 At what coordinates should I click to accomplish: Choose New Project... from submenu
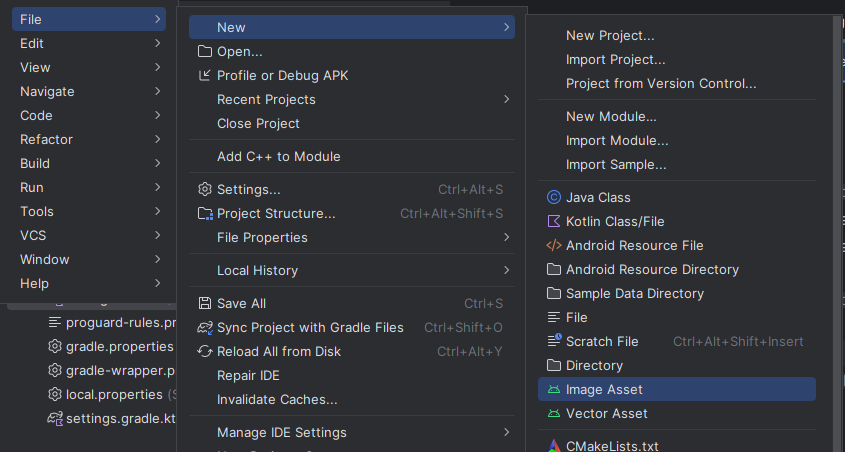click(610, 35)
